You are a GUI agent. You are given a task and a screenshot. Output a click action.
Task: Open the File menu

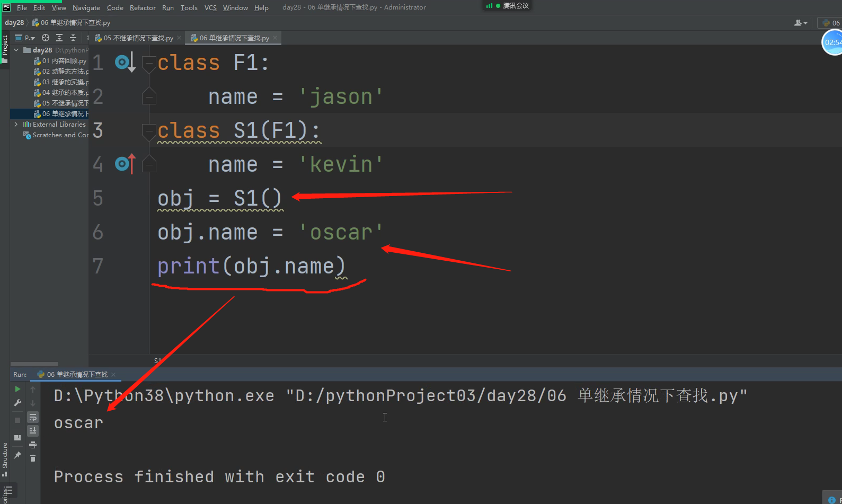point(22,7)
